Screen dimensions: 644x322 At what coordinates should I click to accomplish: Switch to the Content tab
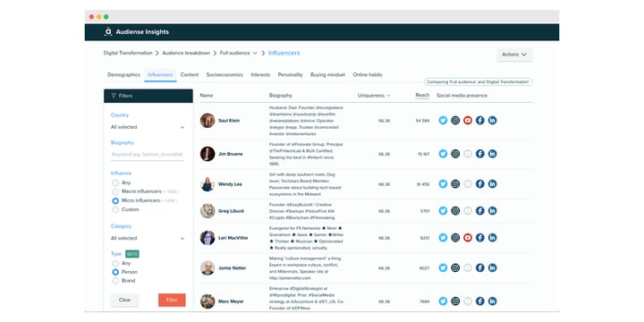pyautogui.click(x=190, y=75)
